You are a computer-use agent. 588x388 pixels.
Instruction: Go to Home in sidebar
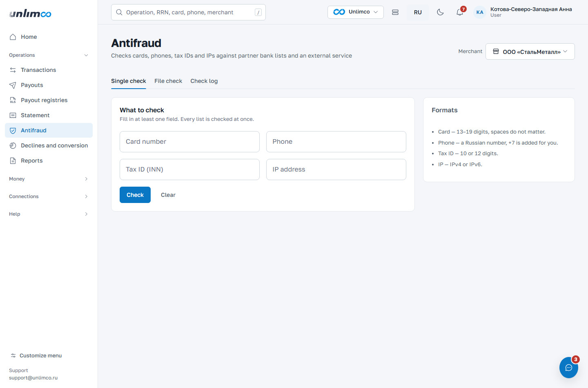coord(49,37)
